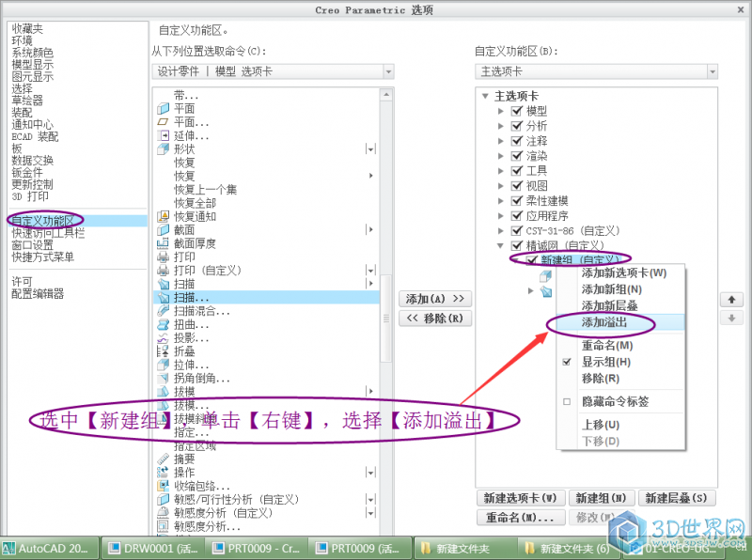Uncheck the 渲染 tab checkbox
Screen dimensions: 752x560
pyautogui.click(x=516, y=155)
